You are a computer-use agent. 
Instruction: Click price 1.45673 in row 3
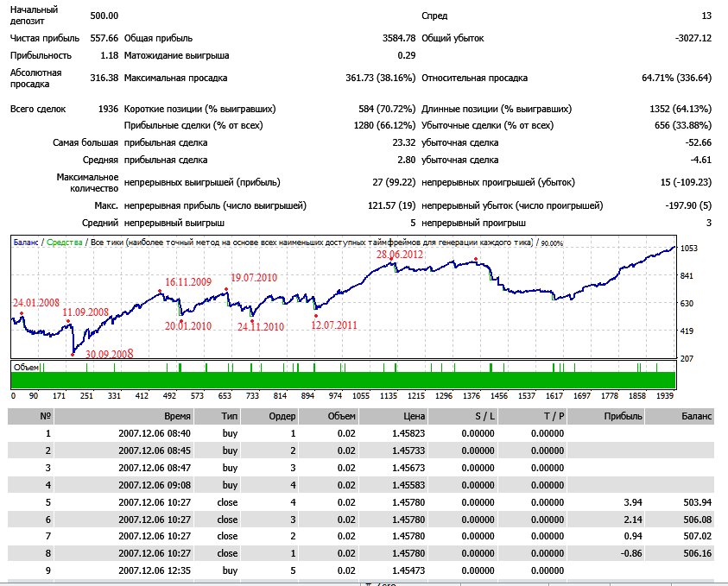408,468
